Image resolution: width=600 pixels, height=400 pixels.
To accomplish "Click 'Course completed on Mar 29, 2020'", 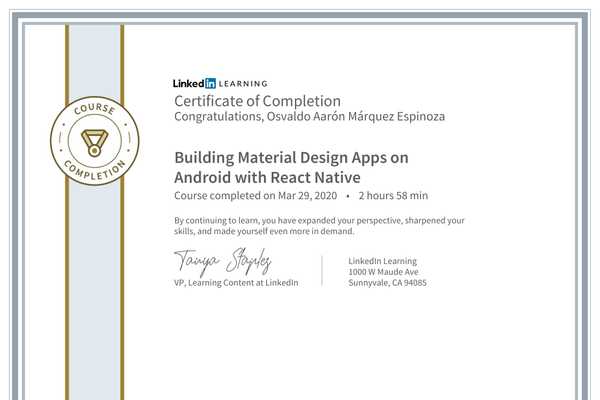I will click(256, 196).
